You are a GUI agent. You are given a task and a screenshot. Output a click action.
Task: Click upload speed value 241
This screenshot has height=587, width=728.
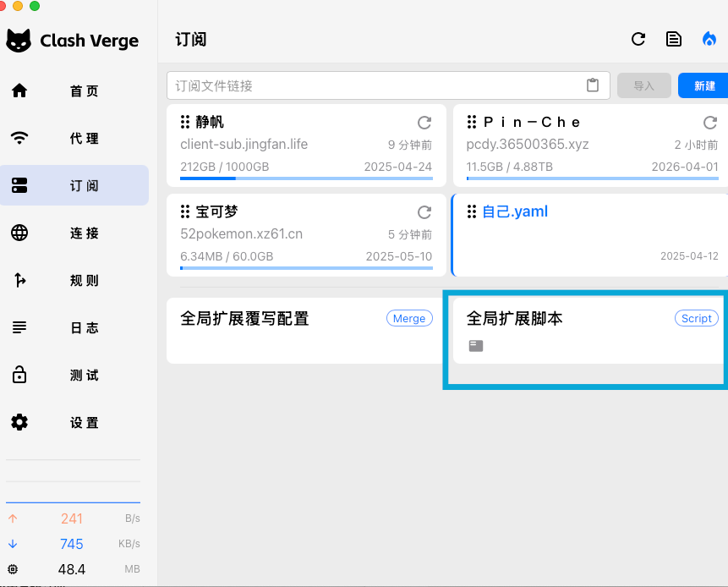72,518
